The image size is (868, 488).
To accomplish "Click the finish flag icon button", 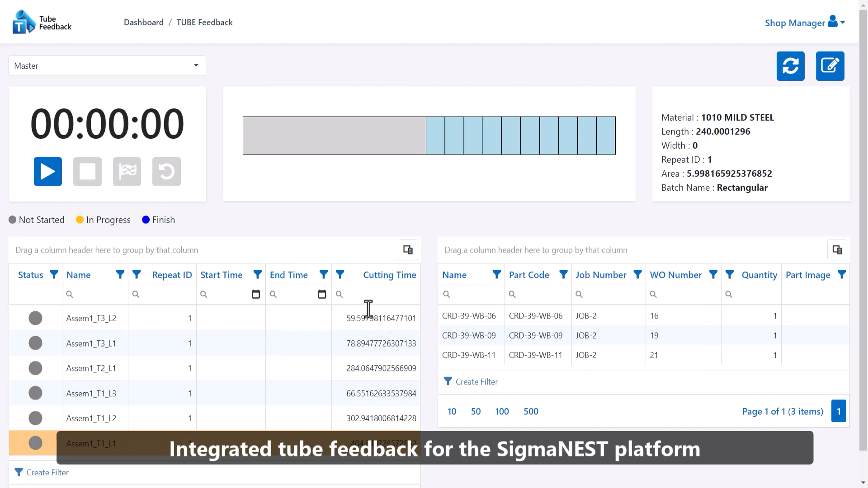I will click(x=127, y=172).
